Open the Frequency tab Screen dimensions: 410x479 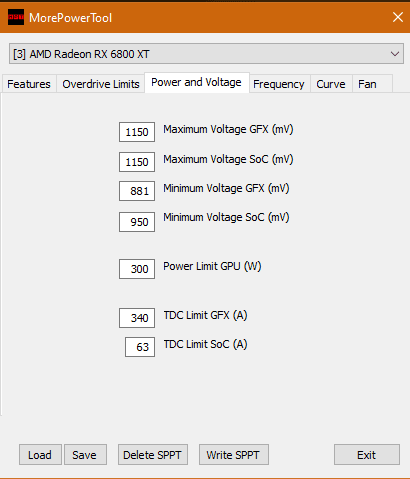tap(279, 84)
